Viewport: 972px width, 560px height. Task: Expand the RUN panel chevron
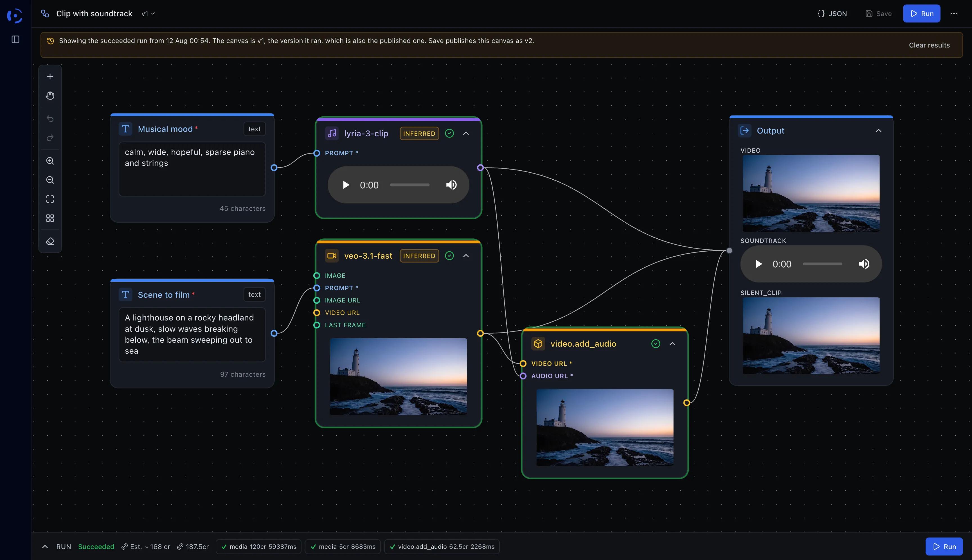click(x=45, y=547)
